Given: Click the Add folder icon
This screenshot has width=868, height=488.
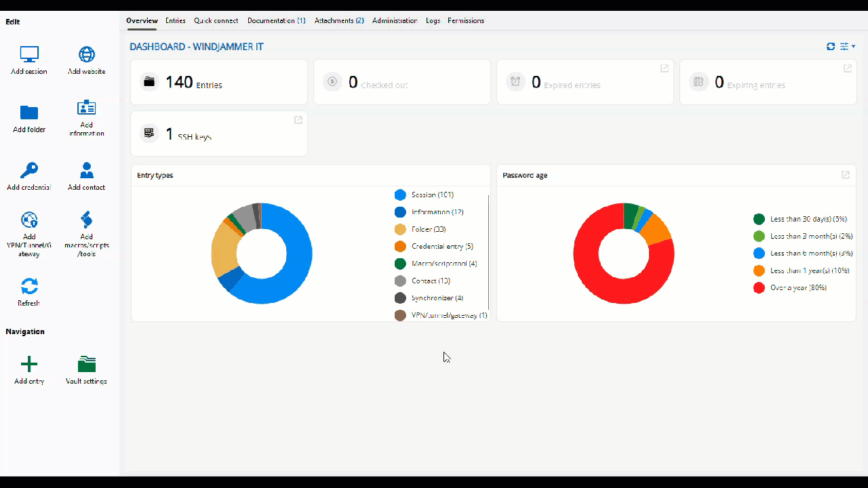Looking at the screenshot, I should pyautogui.click(x=29, y=113).
